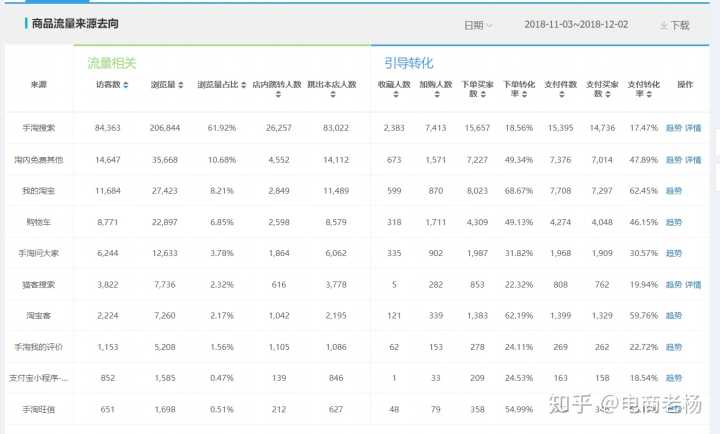The height and width of the screenshot is (434, 720).
Task: Sort table by 浏览量 column
Action: [x=180, y=85]
